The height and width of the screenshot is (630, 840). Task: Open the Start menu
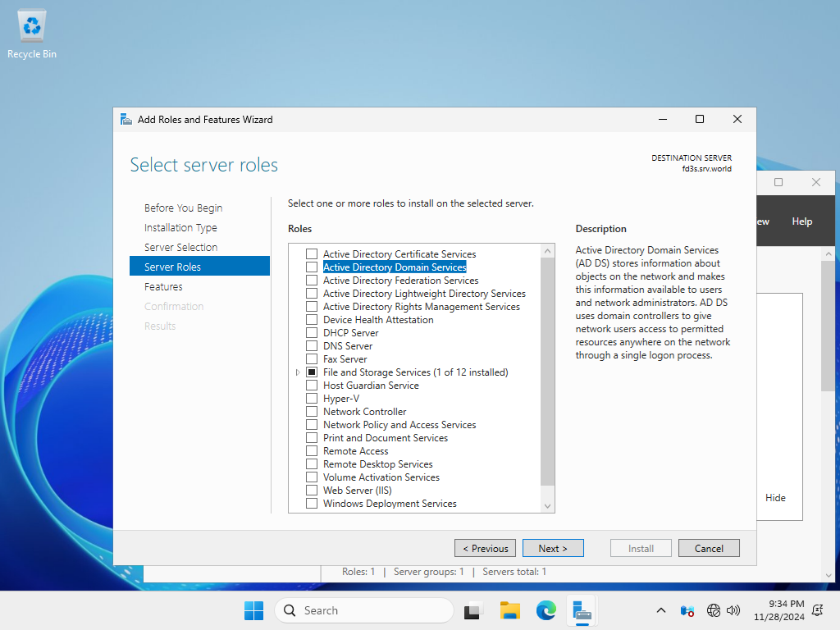click(x=253, y=610)
